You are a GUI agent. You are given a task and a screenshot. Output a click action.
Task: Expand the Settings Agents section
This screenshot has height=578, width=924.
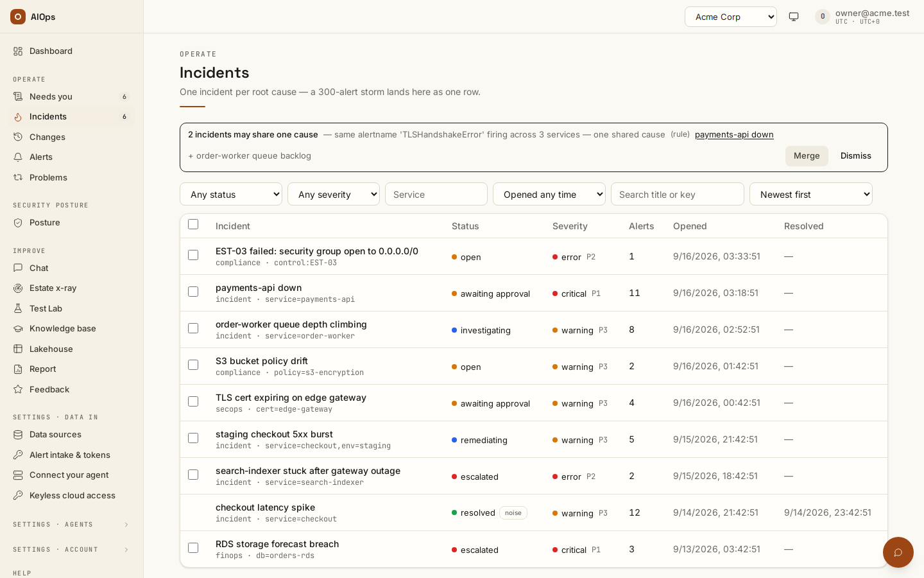click(71, 525)
